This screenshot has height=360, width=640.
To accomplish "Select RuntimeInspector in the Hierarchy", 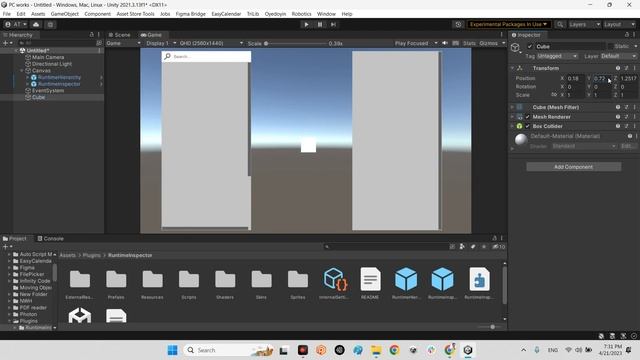I will coord(59,84).
